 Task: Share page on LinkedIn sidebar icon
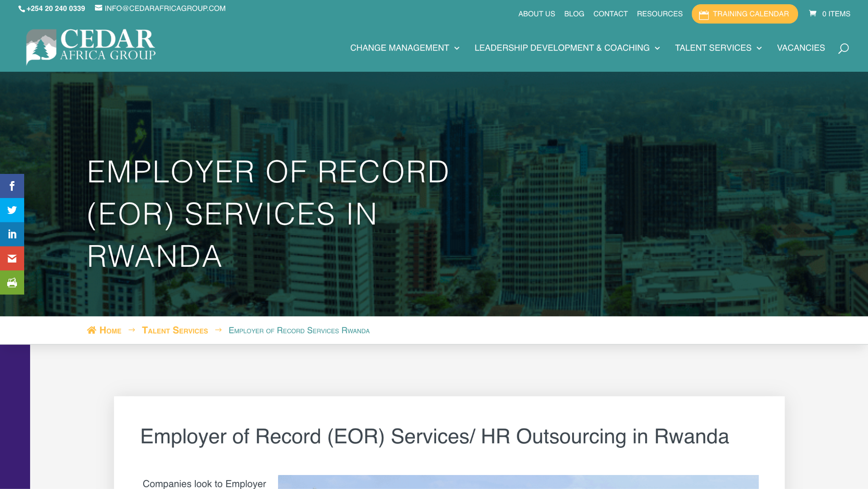pyautogui.click(x=12, y=234)
